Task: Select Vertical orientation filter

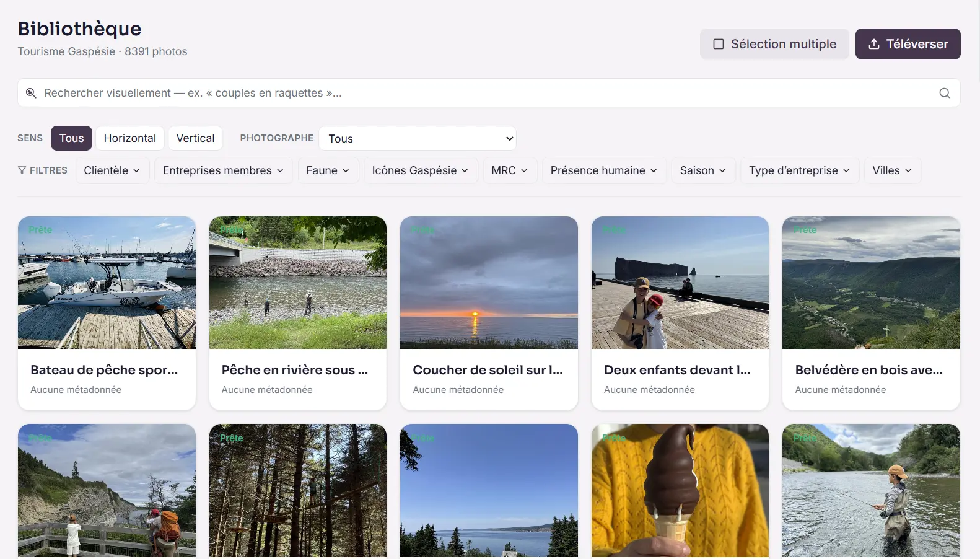Action: (x=195, y=138)
